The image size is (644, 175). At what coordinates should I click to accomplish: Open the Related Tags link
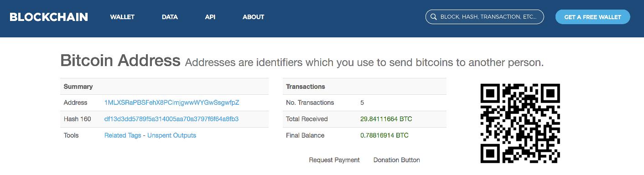click(123, 135)
